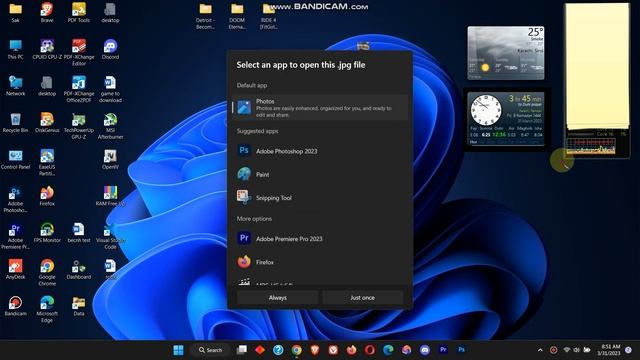Open the clock showing 8:51 AM
Viewport: 640px width, 360px height.
coord(609,350)
